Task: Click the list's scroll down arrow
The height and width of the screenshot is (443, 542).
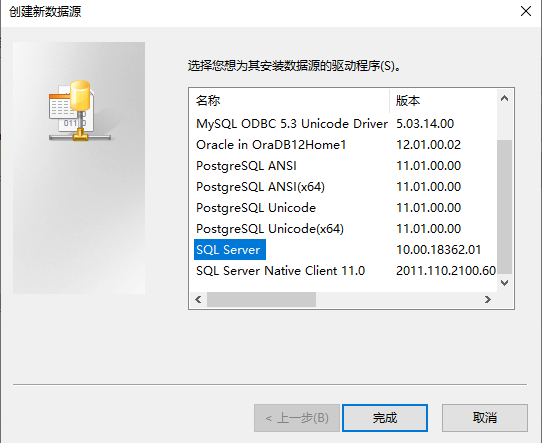Action: click(504, 283)
